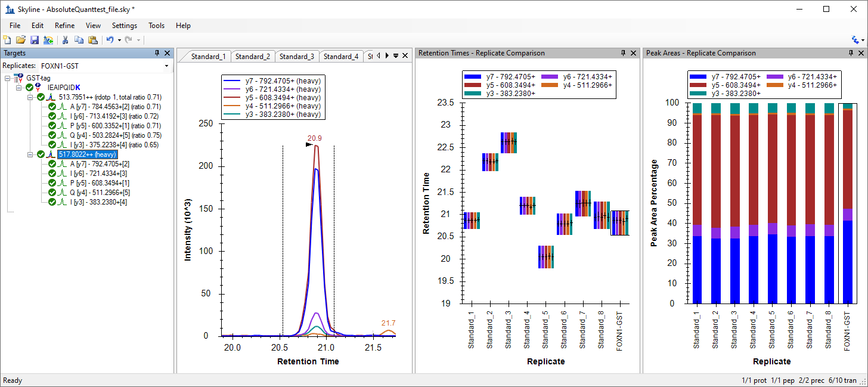Viewport: 868px width, 387px height.
Task: Open the redo history dropdown arrow
Action: [x=139, y=40]
